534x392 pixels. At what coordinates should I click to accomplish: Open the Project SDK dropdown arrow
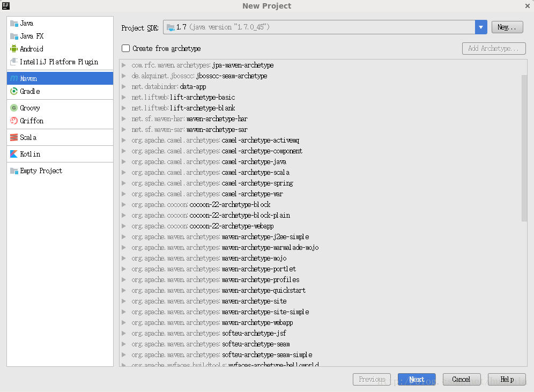tap(481, 27)
